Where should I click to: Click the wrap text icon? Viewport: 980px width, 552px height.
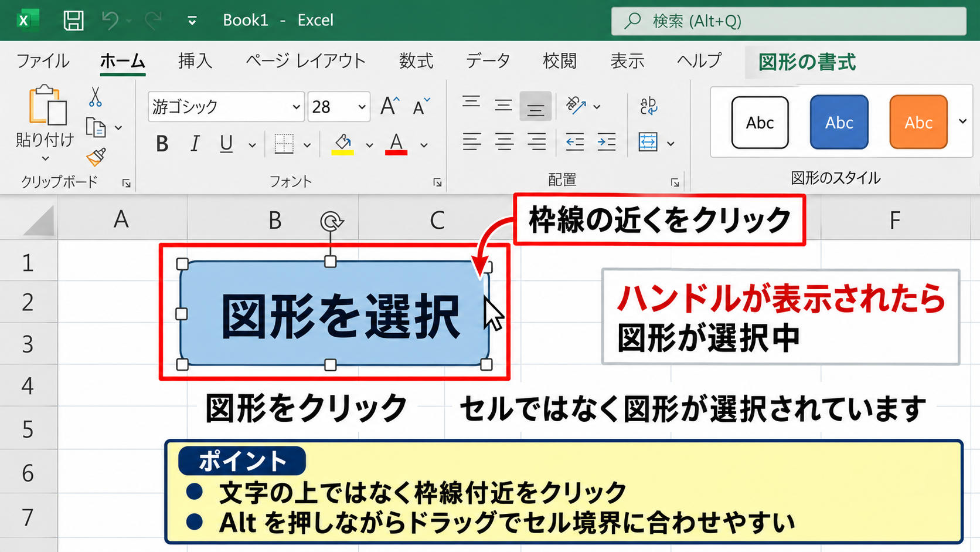tap(648, 106)
